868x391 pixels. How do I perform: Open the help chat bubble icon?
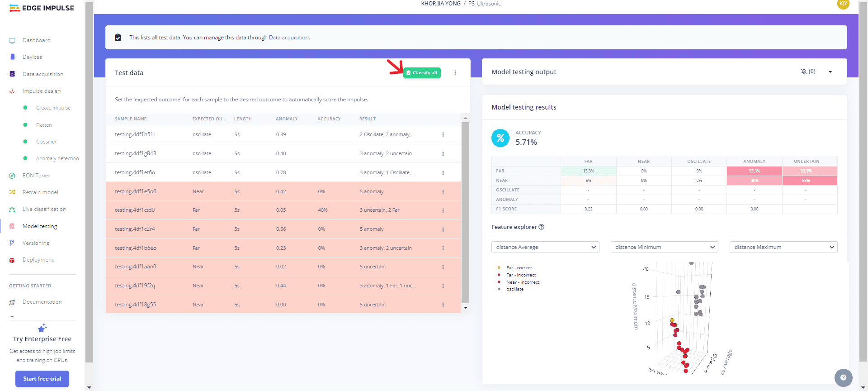tap(843, 377)
